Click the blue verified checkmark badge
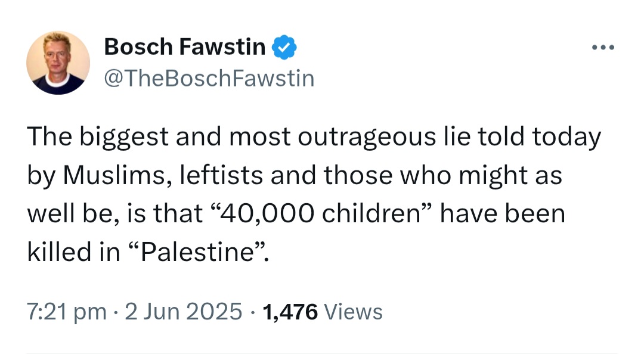 point(284,47)
